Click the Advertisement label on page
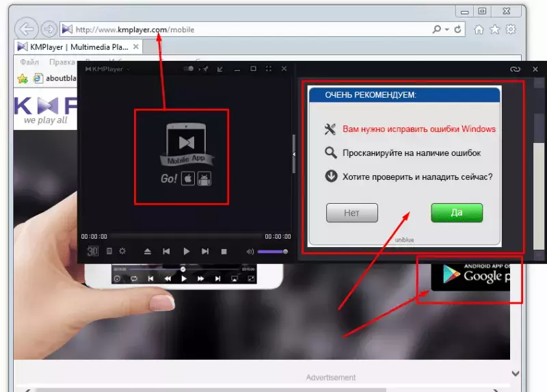 click(331, 378)
